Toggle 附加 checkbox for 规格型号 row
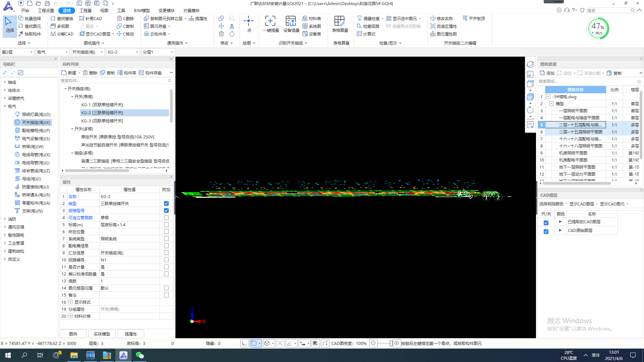 pyautogui.click(x=166, y=210)
